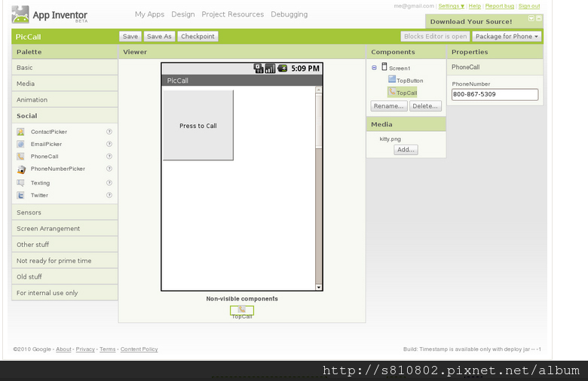Close the Download Your Source panel
The width and height of the screenshot is (588, 381).
pyautogui.click(x=539, y=18)
